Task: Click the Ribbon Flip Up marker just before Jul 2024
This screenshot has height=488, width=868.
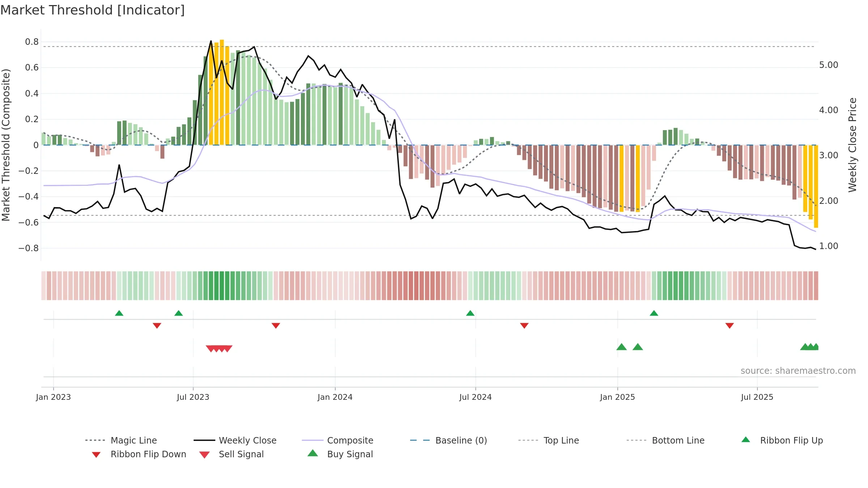Action: (470, 313)
